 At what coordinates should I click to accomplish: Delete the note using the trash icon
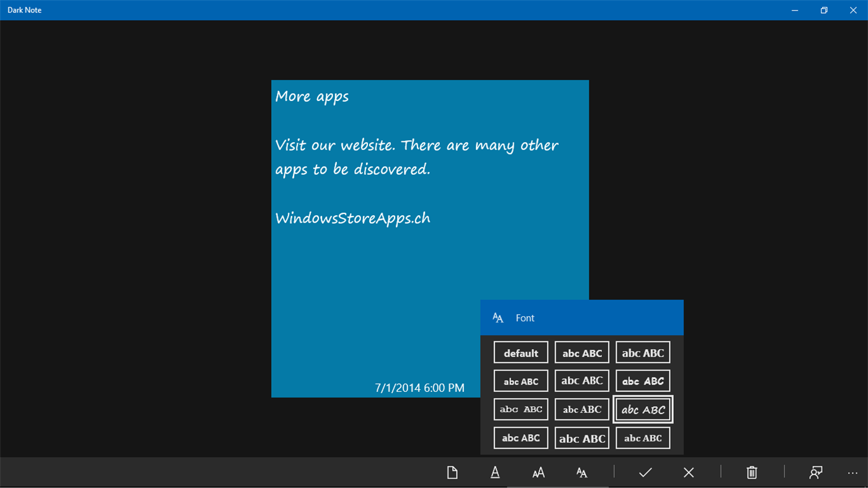pyautogui.click(x=751, y=472)
